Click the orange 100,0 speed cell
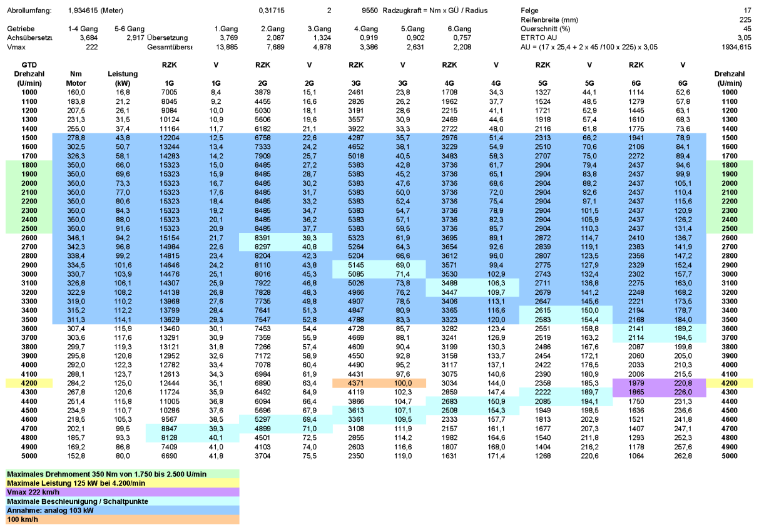Screen dimensions: 759x532 [x=402, y=382]
